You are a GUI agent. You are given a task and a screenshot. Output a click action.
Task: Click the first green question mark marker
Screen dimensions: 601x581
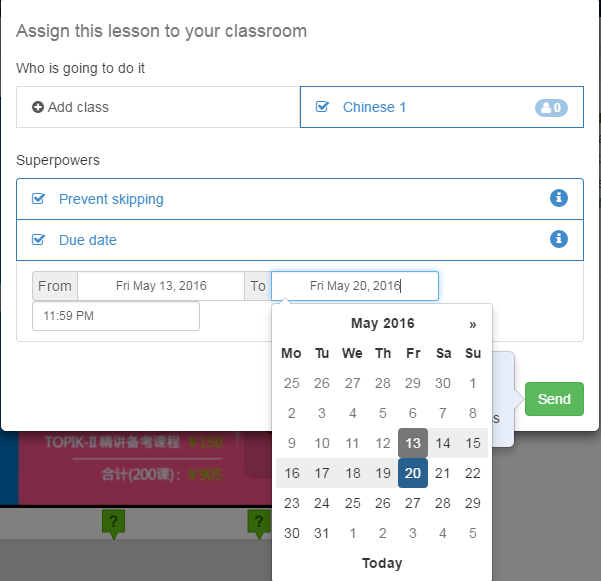pyautogui.click(x=114, y=522)
